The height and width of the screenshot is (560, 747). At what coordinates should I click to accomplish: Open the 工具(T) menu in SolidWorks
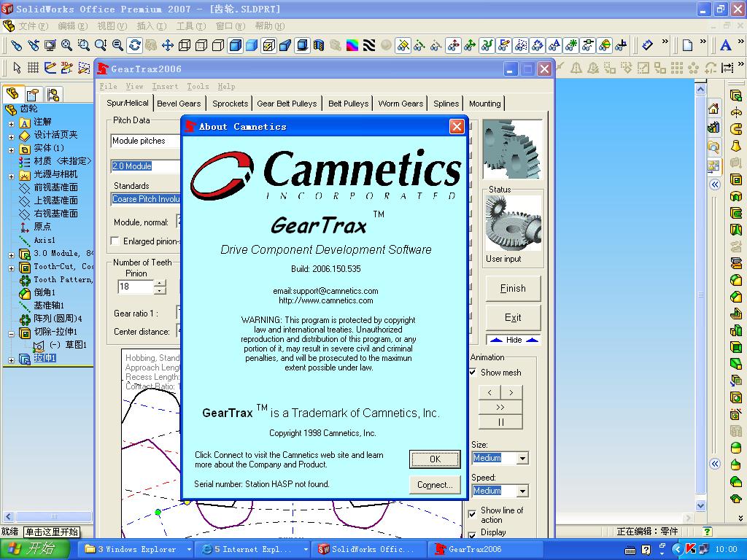click(190, 26)
